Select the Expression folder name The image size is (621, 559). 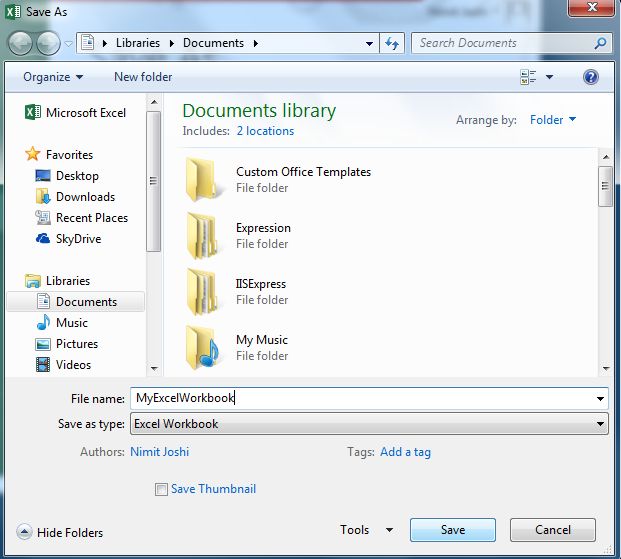click(x=263, y=228)
